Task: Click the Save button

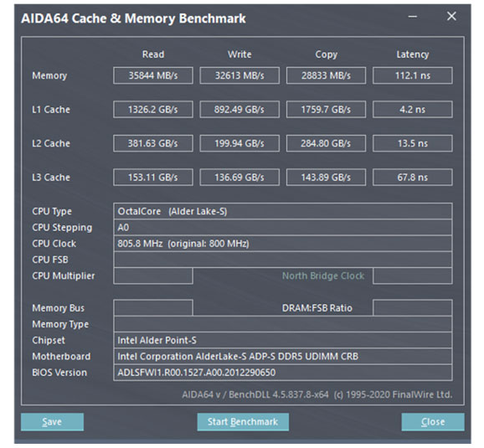Action: point(52,422)
